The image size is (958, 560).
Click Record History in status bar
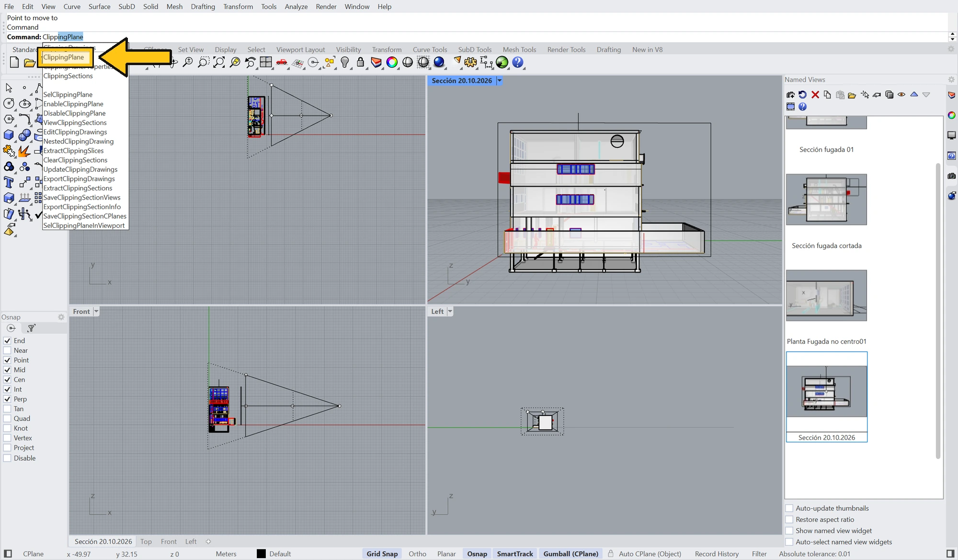[x=717, y=554]
